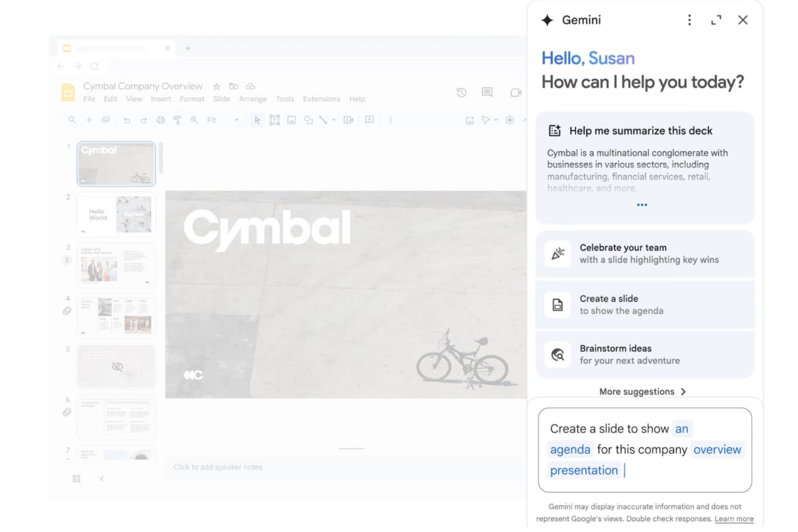Expand the Gemini panel to full size
798x532 pixels.
(x=716, y=20)
